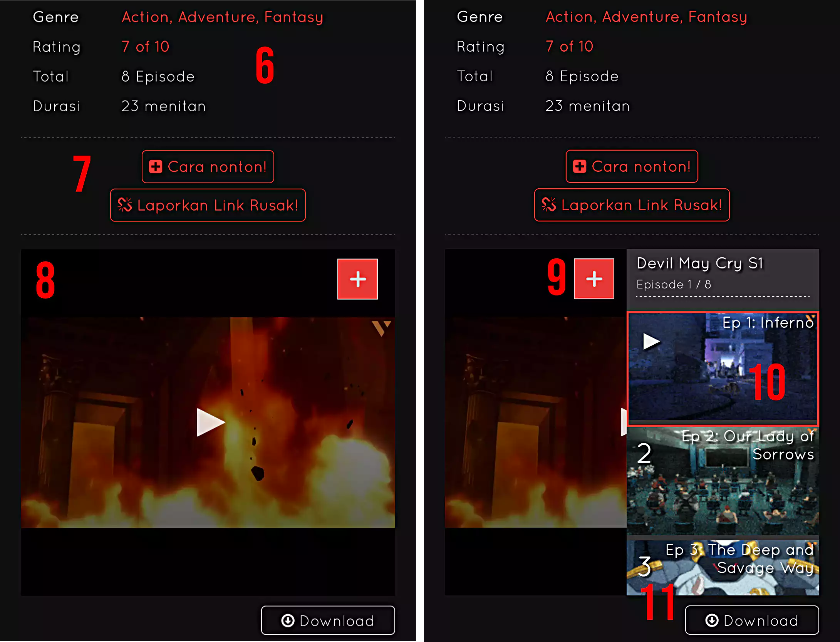The width and height of the screenshot is (840, 642).
Task: Click '23 menitan' duration in left panel
Action: coord(164,106)
